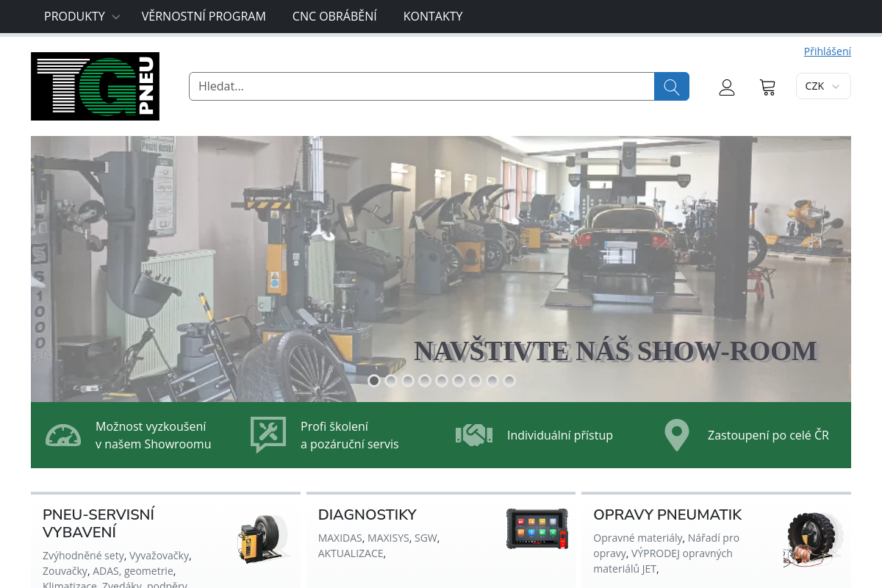Click the speedometer showroom icon

click(x=63, y=435)
